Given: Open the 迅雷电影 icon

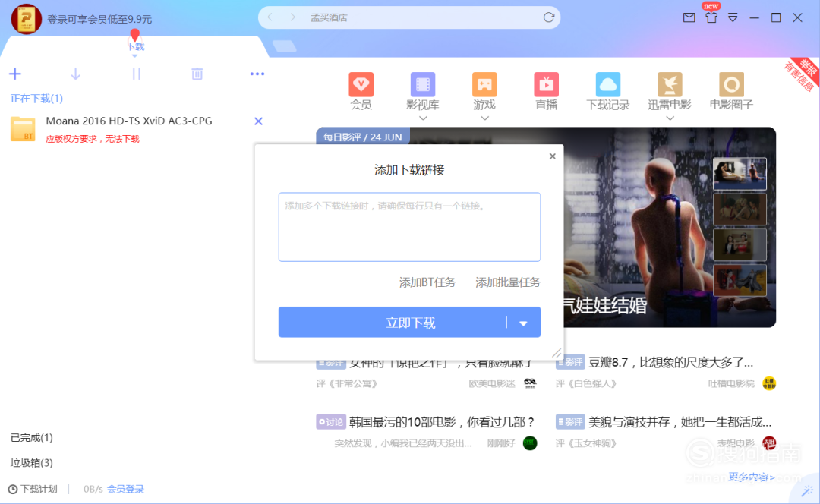Looking at the screenshot, I should pyautogui.click(x=670, y=85).
